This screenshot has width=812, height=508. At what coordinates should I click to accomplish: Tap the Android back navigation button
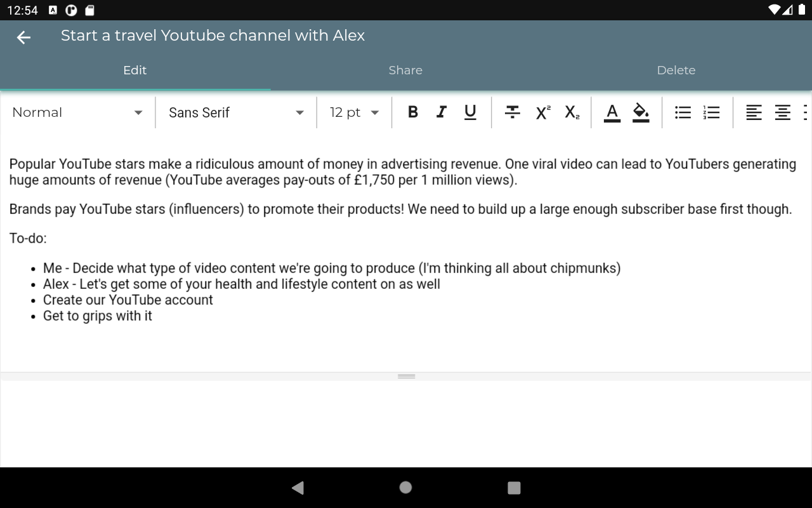(x=298, y=488)
